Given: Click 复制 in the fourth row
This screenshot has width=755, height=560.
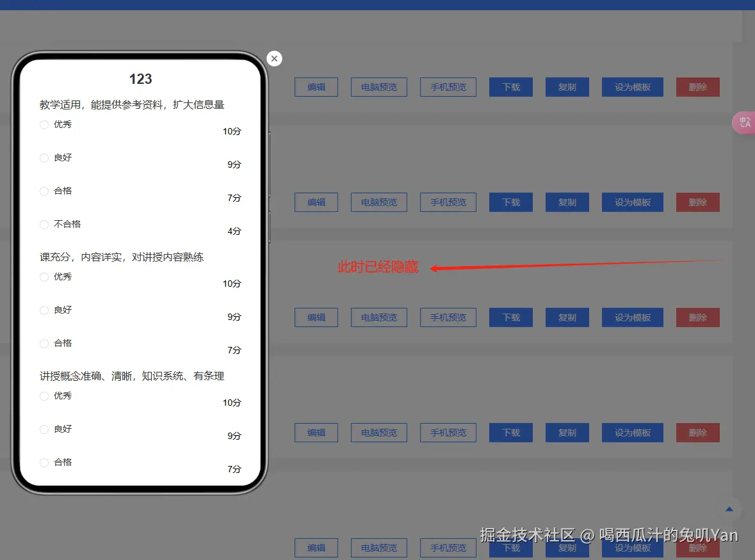Looking at the screenshot, I should click(x=567, y=433).
